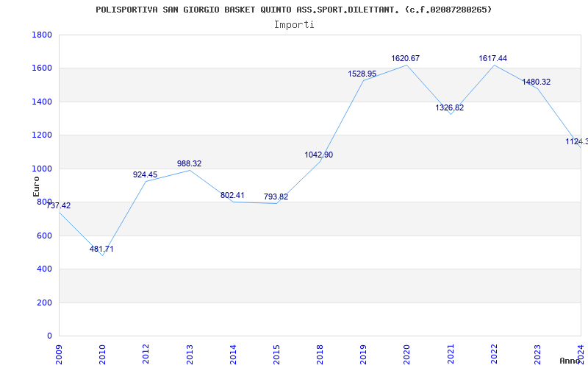
Task: Click the 2018 x-axis year label
Action: pos(320,354)
